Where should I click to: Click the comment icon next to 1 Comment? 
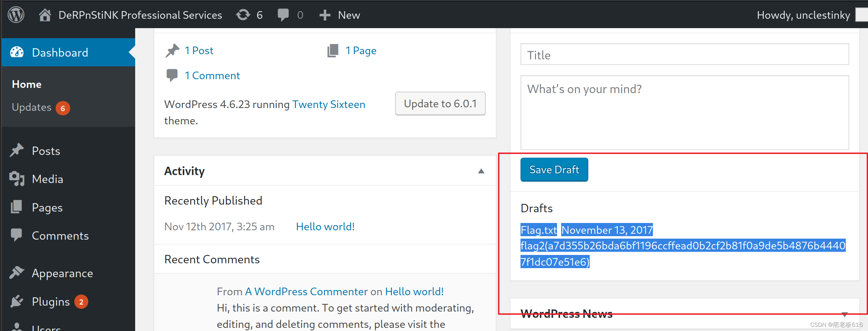pos(172,75)
